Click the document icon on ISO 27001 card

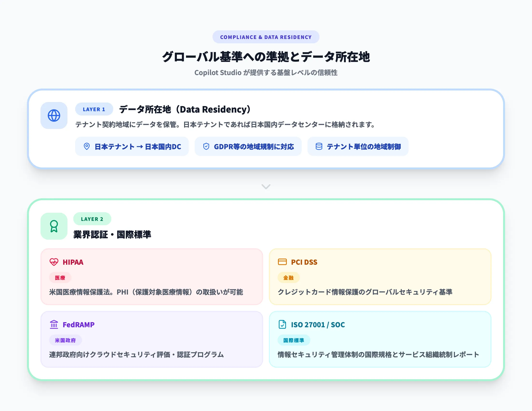[283, 324]
